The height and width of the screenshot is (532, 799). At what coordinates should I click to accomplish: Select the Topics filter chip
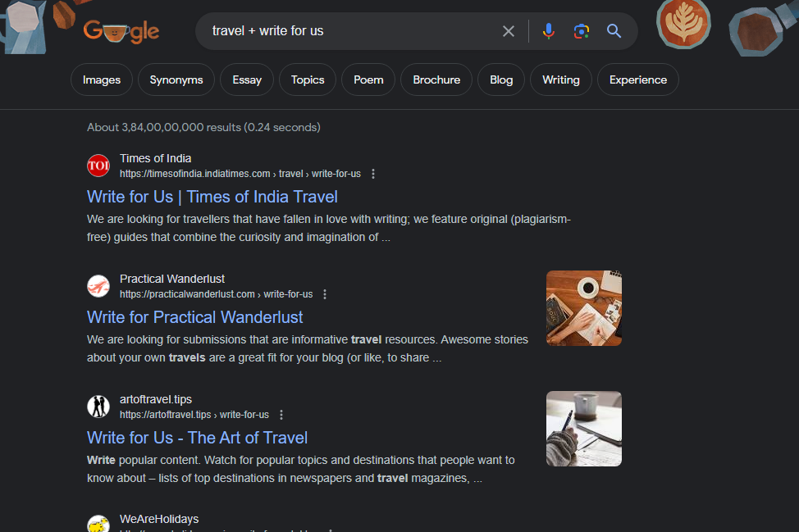(308, 80)
